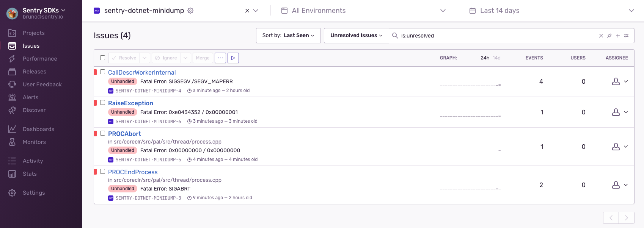644x228 pixels.
Task: Click SENTRY-DOTNET-MINIDUMP-3 short ID
Action: (x=148, y=198)
